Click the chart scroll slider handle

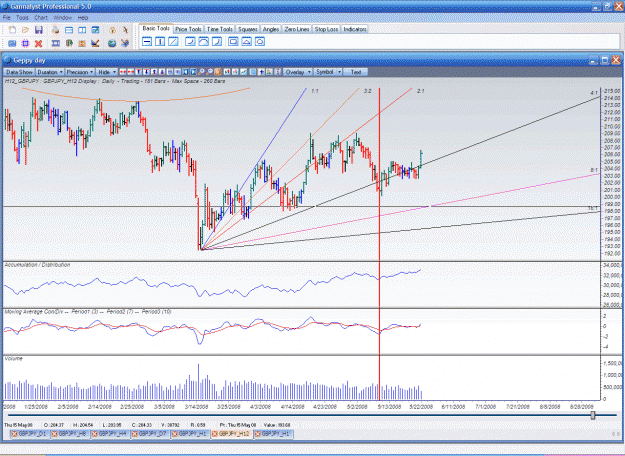[x=593, y=415]
